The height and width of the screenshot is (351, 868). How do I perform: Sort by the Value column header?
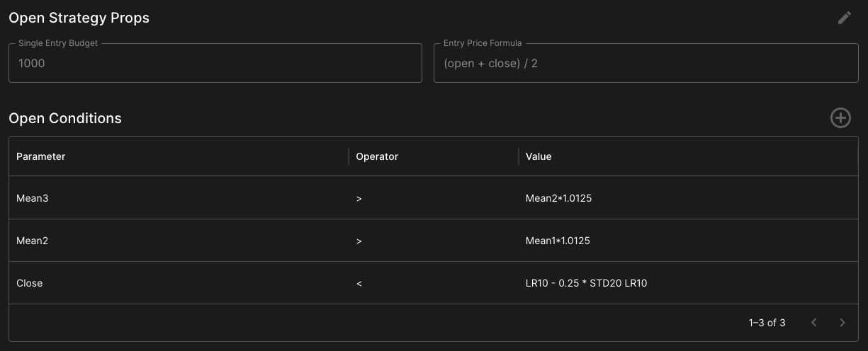pyautogui.click(x=539, y=156)
